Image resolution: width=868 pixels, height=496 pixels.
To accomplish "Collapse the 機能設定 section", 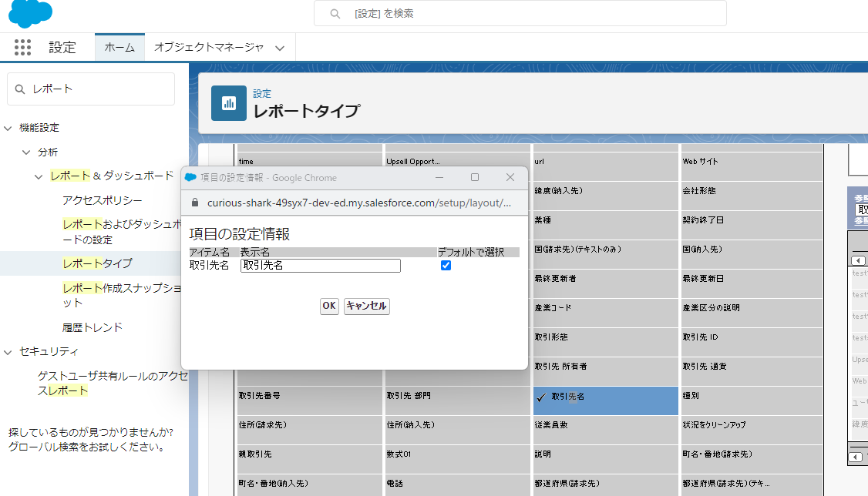I will [x=8, y=129].
